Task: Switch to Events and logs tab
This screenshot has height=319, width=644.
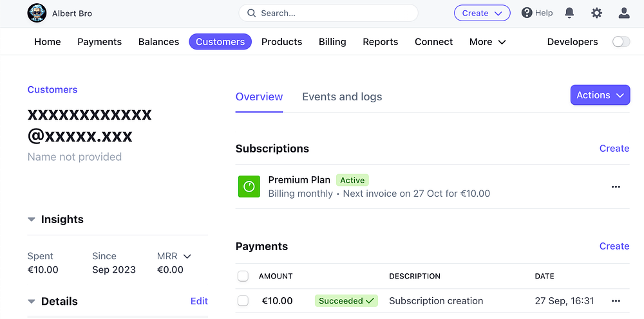Action: pyautogui.click(x=342, y=96)
